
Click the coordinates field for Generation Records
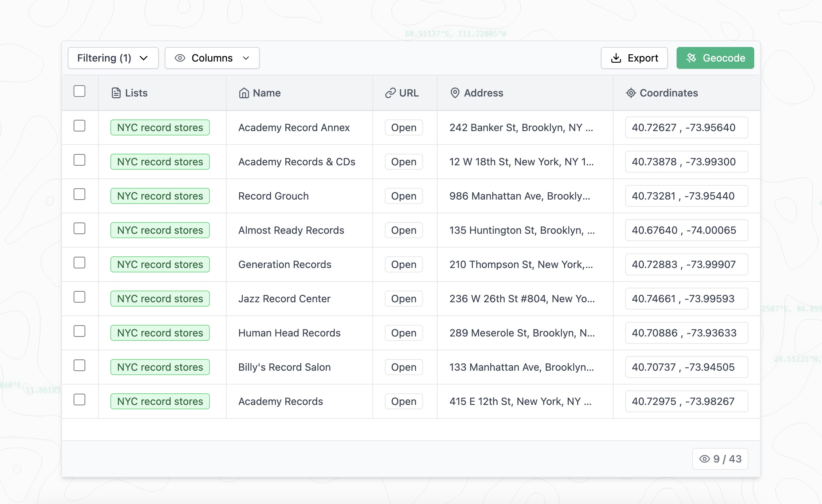(686, 264)
